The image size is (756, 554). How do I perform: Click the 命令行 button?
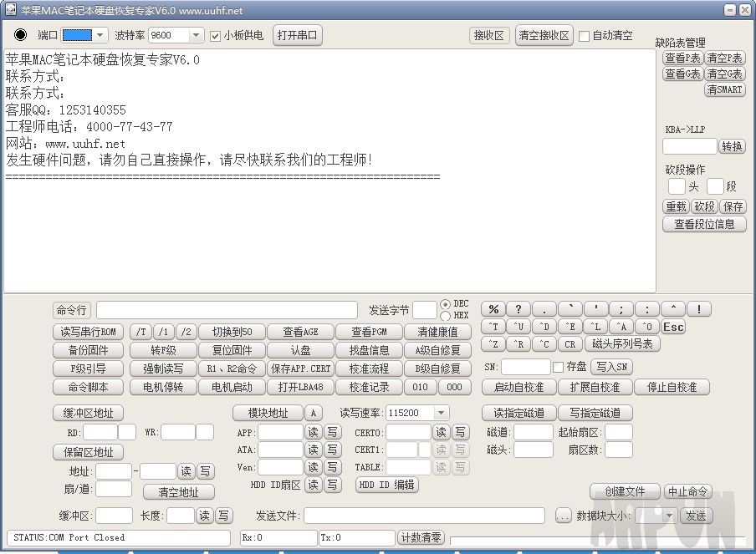(71, 310)
